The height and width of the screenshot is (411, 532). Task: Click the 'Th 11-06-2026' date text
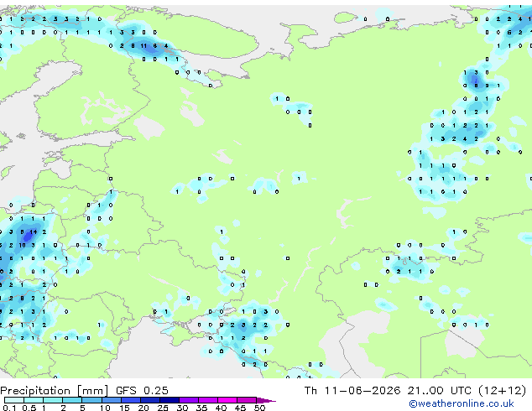click(352, 390)
